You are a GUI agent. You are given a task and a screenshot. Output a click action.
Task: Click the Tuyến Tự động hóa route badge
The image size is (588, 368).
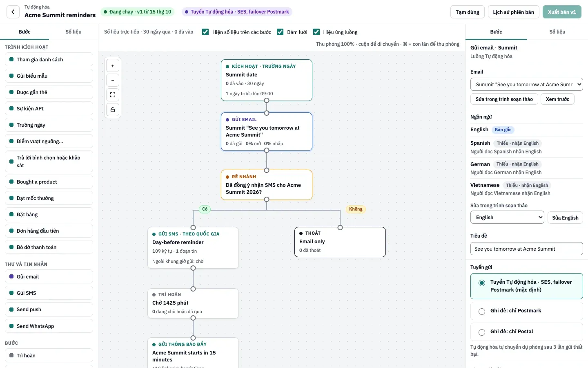pos(237,12)
